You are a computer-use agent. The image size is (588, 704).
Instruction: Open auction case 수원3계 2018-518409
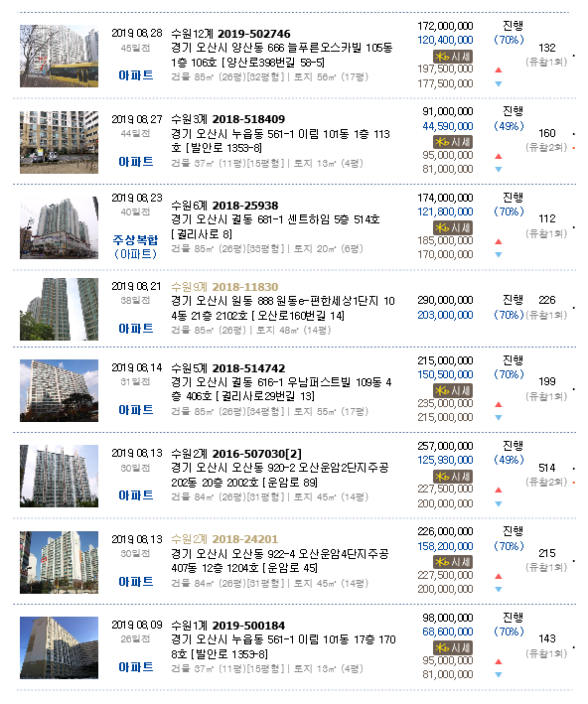227,119
